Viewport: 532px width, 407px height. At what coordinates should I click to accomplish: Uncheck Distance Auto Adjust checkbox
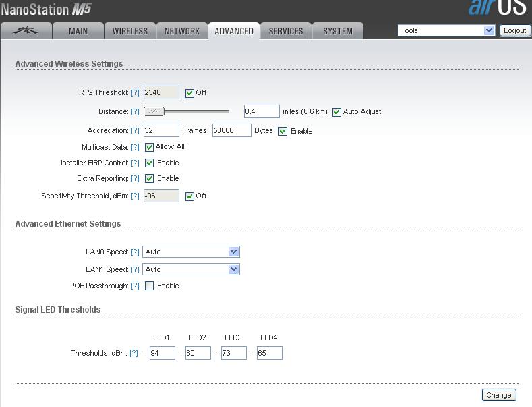tap(336, 112)
